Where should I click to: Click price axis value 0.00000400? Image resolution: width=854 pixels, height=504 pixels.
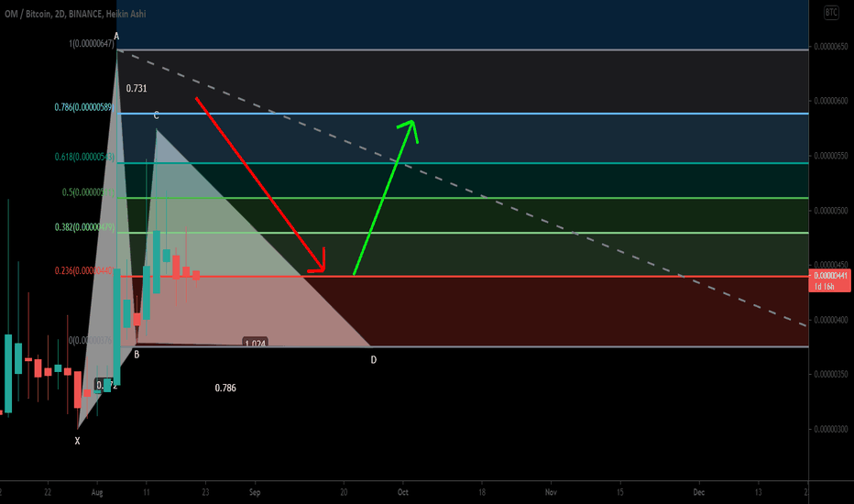[x=830, y=320]
